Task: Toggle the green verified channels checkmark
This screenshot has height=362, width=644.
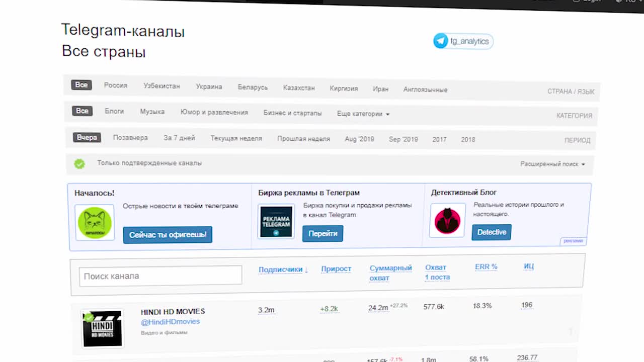Action: (79, 163)
